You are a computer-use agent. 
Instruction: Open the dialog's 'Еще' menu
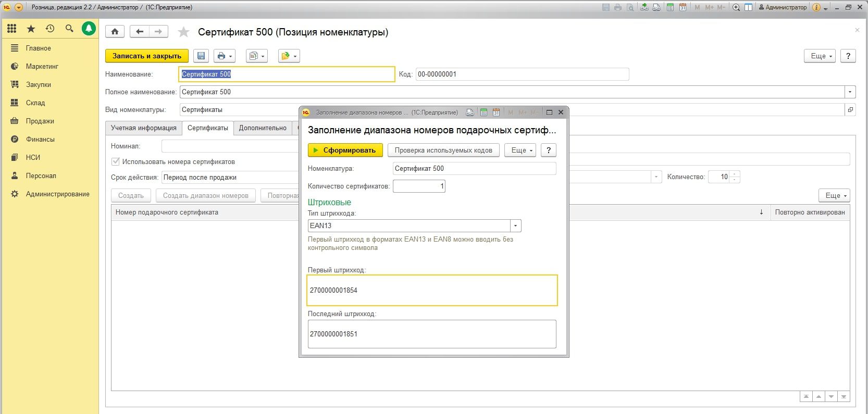point(520,150)
